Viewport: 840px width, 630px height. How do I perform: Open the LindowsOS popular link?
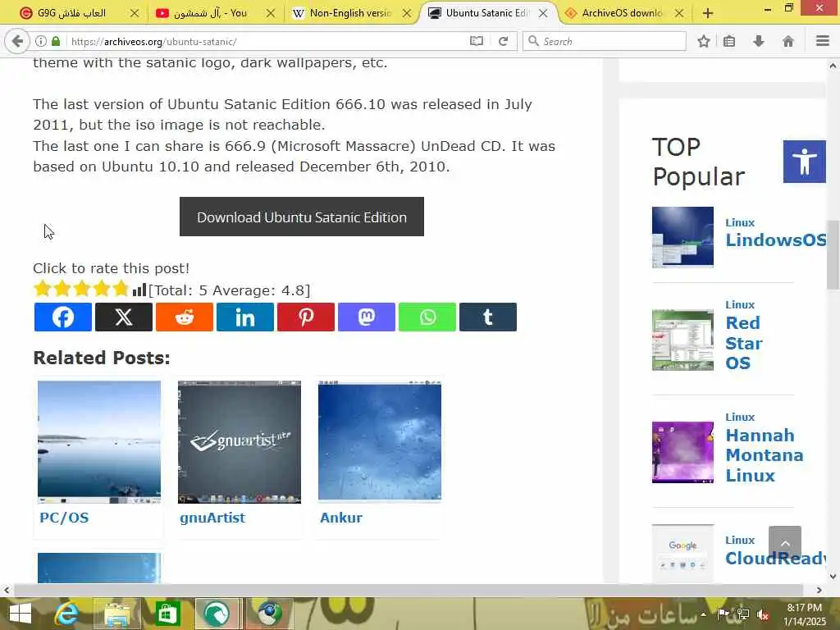pos(775,240)
